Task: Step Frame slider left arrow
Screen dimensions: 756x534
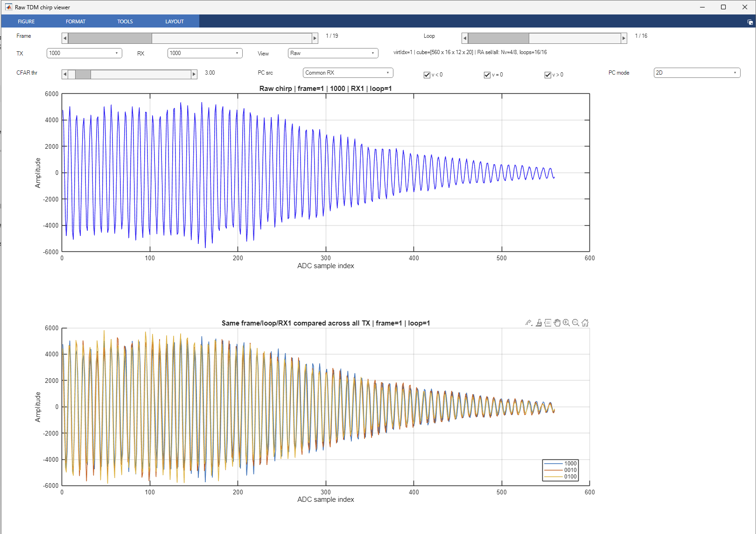Action: coord(65,38)
